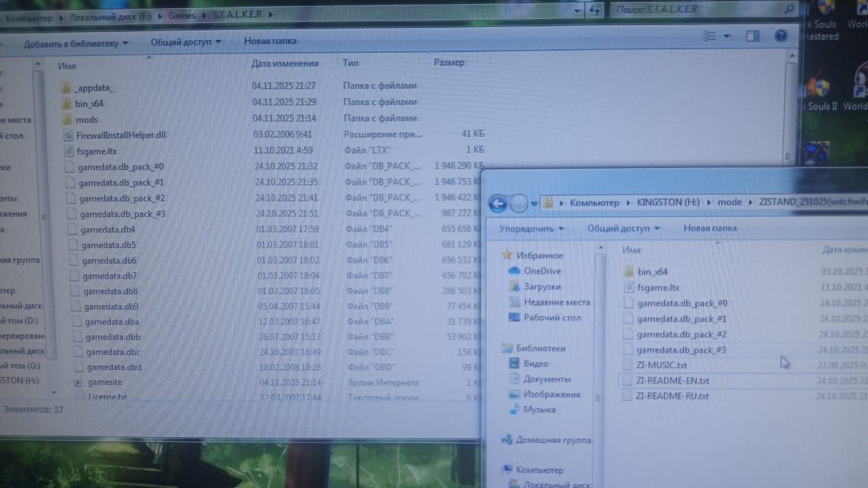This screenshot has height=488, width=868.
Task: Click the ZISTAND navigation pane vertical scrollbar
Action: click(599, 366)
